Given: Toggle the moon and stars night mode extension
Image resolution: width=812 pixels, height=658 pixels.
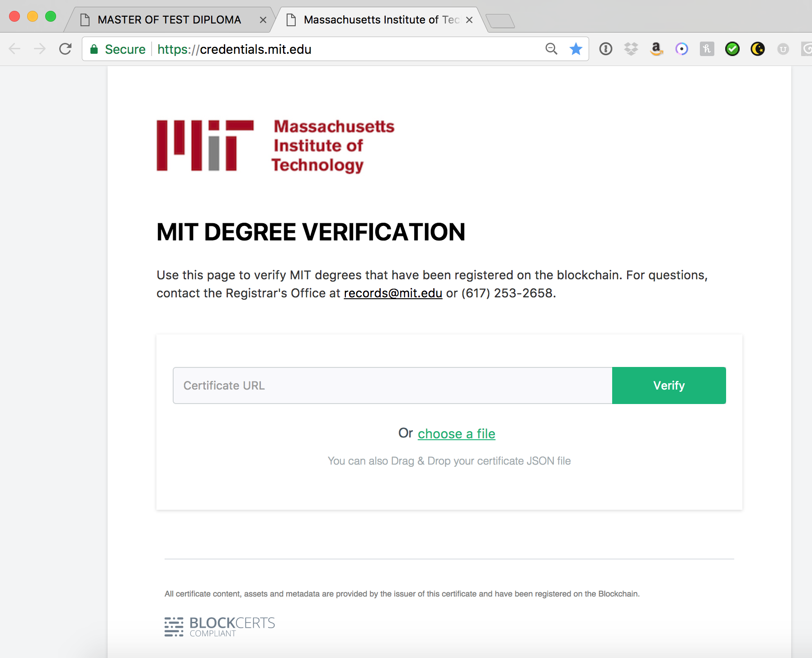Looking at the screenshot, I should tap(758, 49).
